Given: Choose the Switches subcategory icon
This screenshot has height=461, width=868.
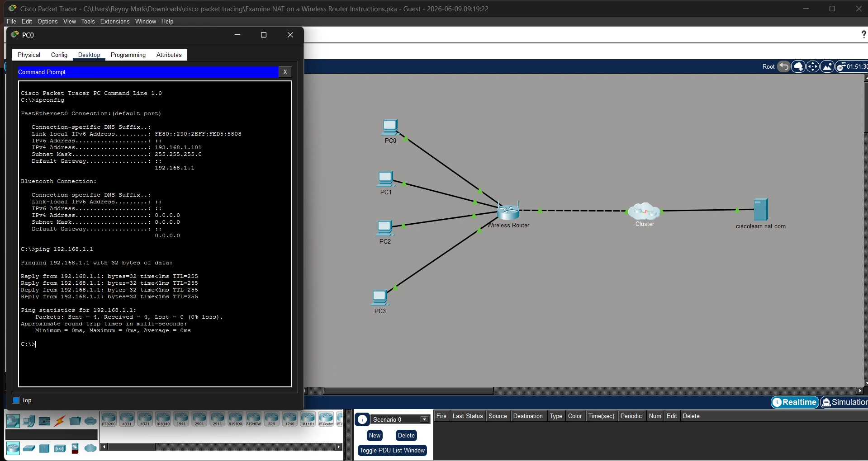Looking at the screenshot, I should (x=29, y=448).
